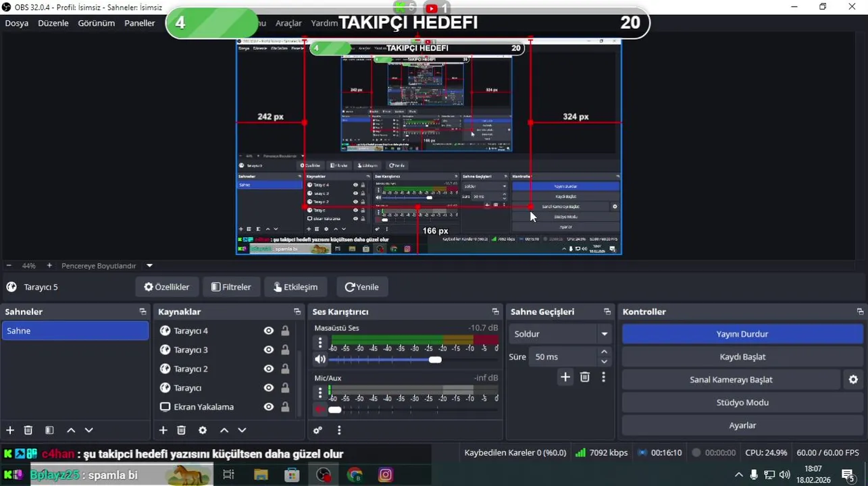Add a new transition with the plus icon
This screenshot has width=868, height=486.
pos(565,377)
